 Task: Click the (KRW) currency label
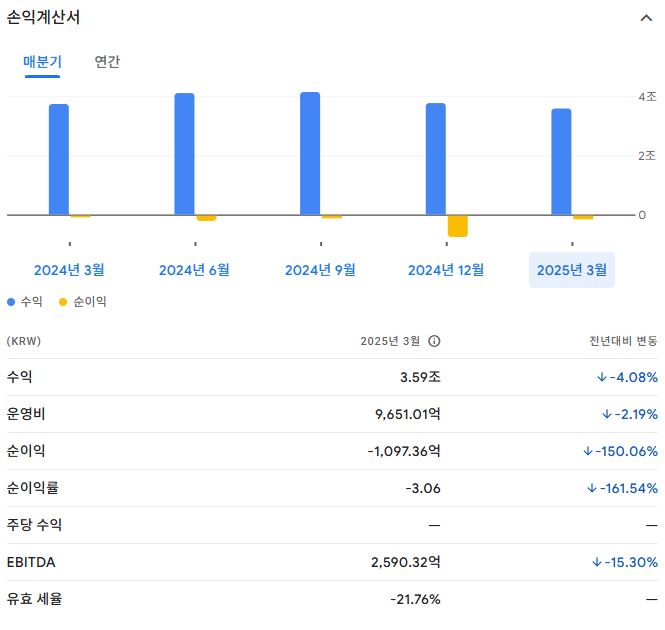click(x=24, y=341)
